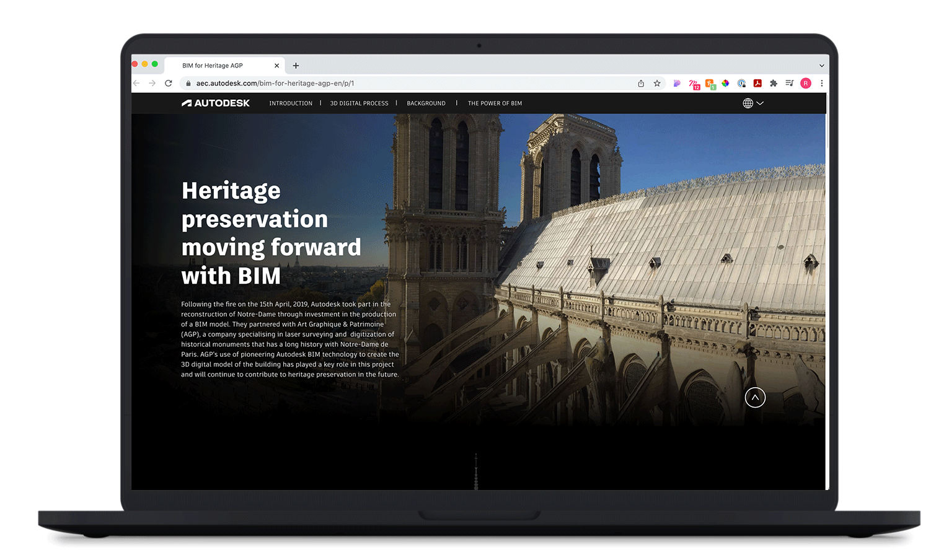Reload the page
Viewport: 936px width, 560px height.
pos(168,83)
